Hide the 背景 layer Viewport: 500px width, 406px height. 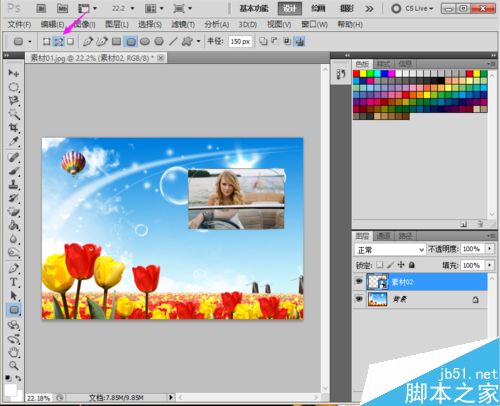click(x=359, y=299)
